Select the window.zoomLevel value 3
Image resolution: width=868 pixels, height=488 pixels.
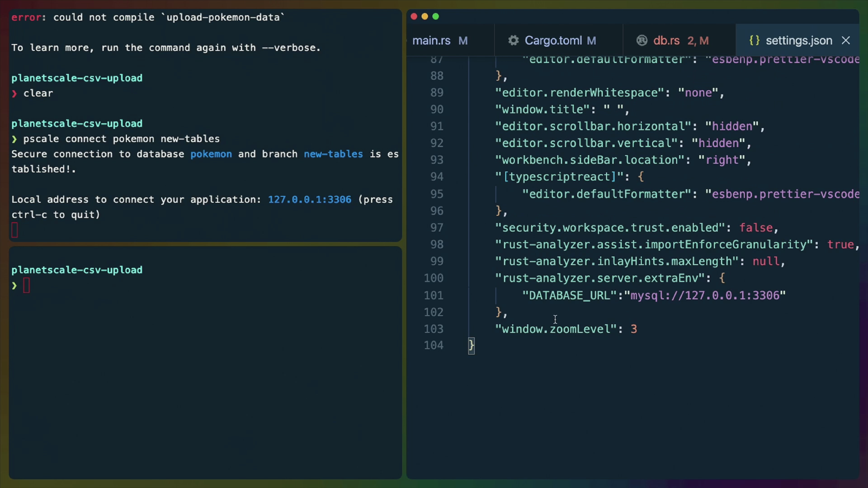[633, 329]
